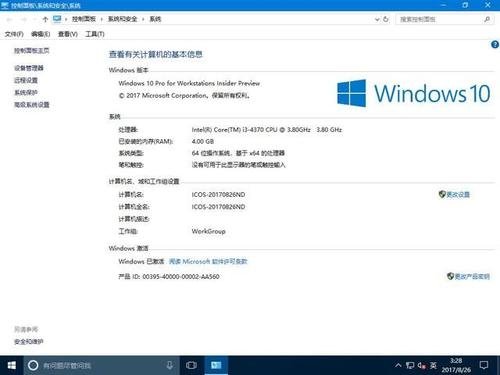Open the Action Center notification icon
This screenshot has width=500, height=375.
pos(484,365)
